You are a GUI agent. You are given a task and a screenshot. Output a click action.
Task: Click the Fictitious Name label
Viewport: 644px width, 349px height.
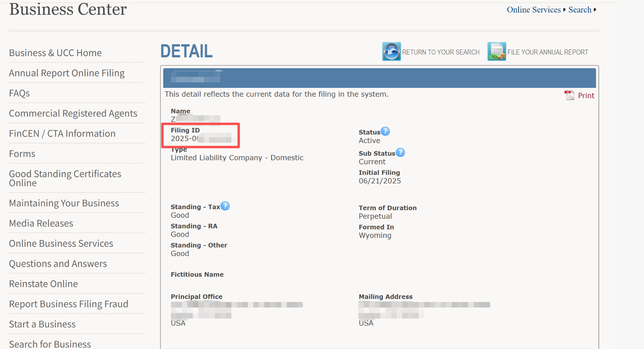click(x=197, y=274)
